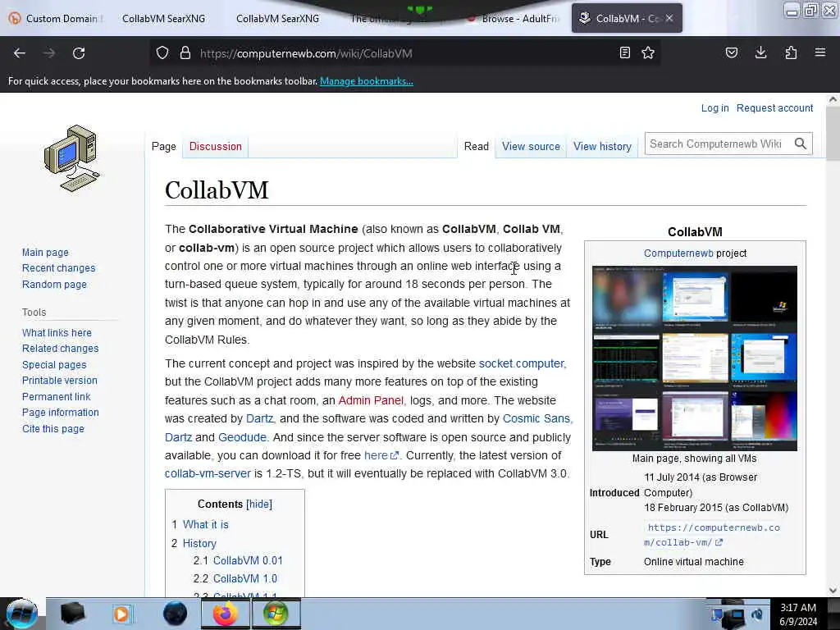Click Manage bookmarks link in toolbar
840x630 pixels.
click(x=367, y=81)
